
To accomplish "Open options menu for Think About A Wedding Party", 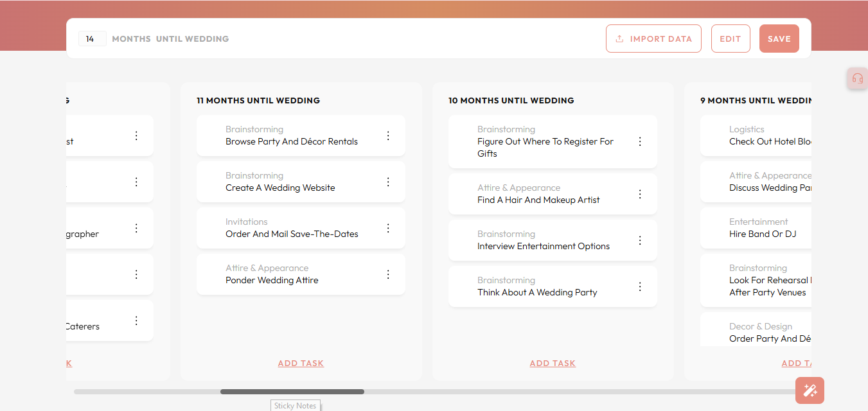I will tap(640, 286).
